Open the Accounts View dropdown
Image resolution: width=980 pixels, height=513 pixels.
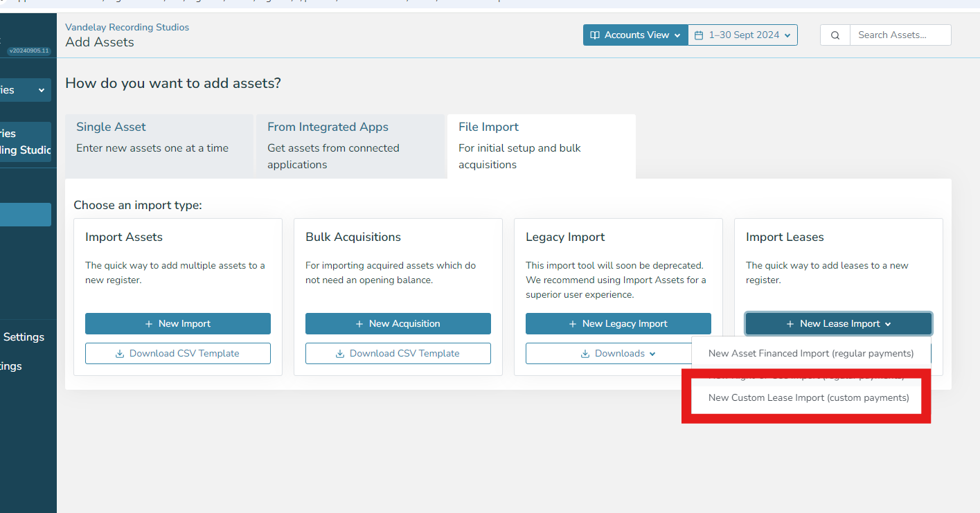click(x=636, y=35)
